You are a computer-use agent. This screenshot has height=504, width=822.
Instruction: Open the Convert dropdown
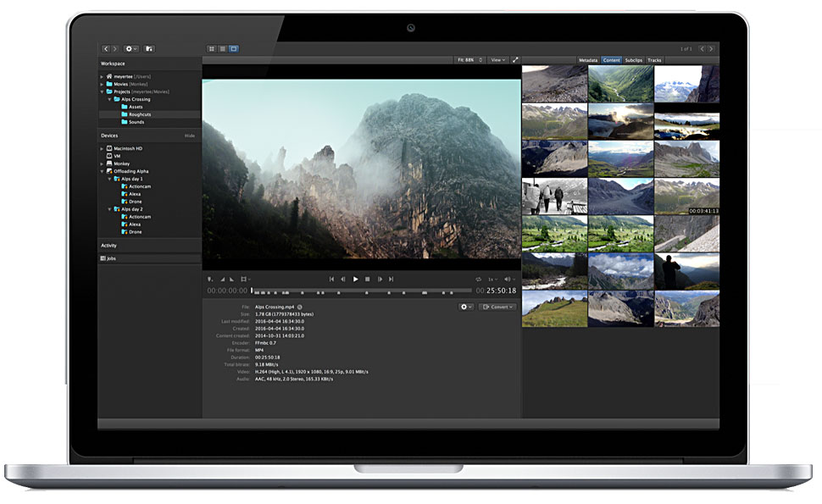point(497,307)
